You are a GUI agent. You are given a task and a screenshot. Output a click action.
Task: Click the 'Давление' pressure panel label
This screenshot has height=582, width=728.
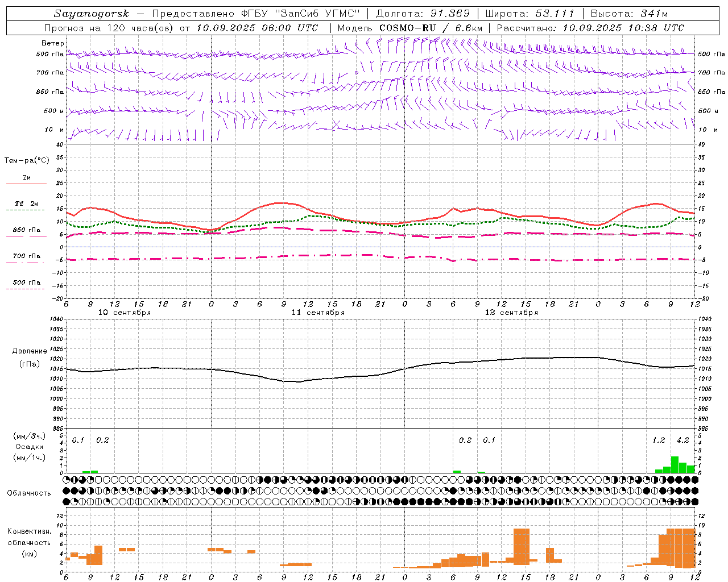tap(30, 351)
